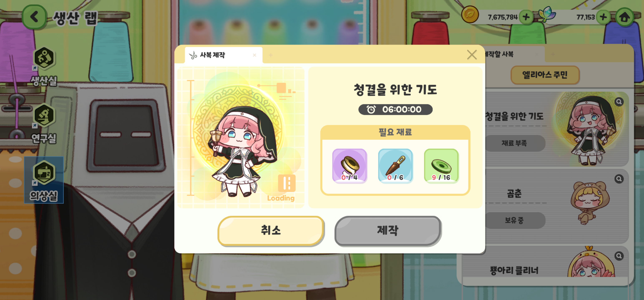Tap the gold spool material icon
Screen dimensions: 644x300
pos(350,166)
